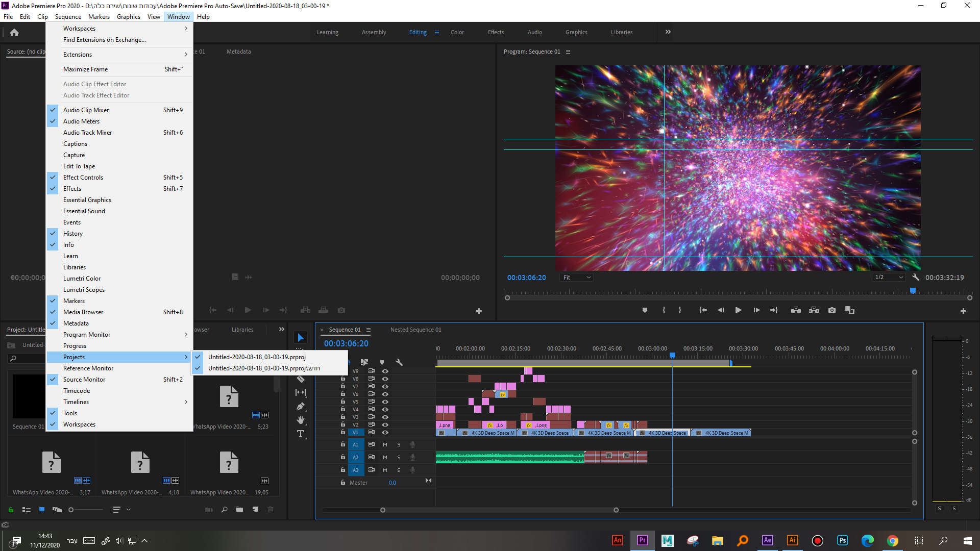
Task: Uncheck Audio Meters in Window menu
Action: [x=82, y=121]
